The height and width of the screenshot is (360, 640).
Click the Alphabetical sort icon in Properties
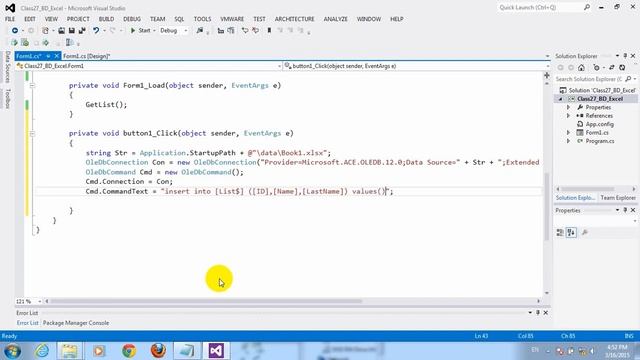pos(571,233)
